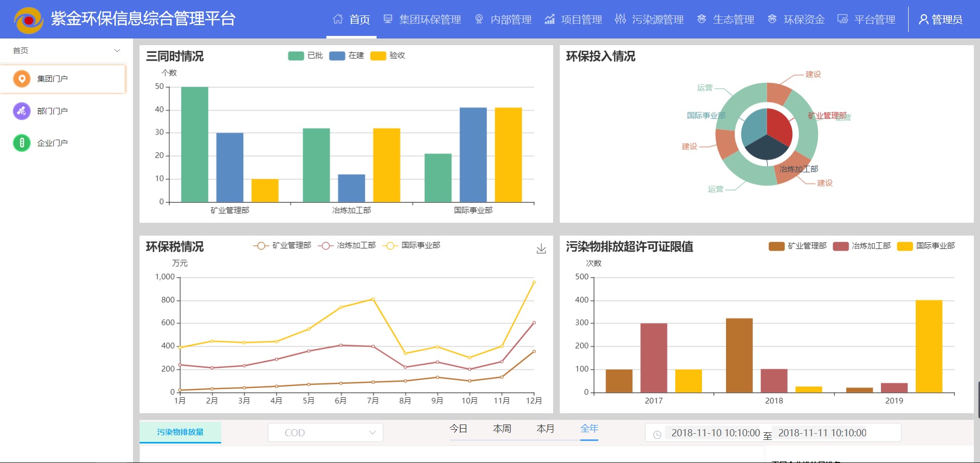Open the COD pollutant dropdown

(x=325, y=433)
